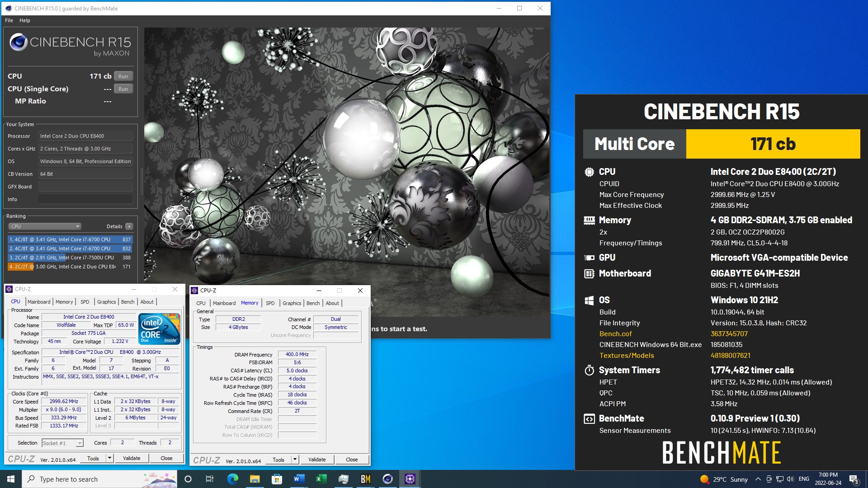Click Close button in left CPU-Z window
This screenshot has width=868, height=488.
[166, 458]
